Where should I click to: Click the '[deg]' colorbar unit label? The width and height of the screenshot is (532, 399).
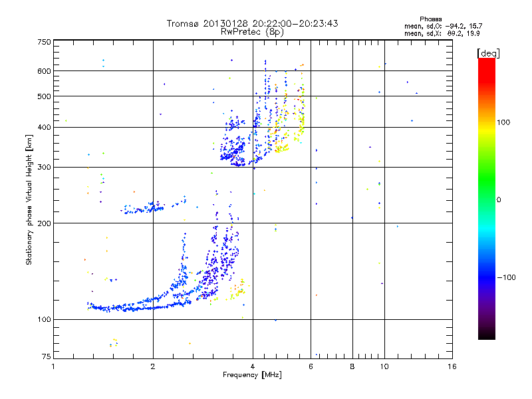tap(488, 53)
